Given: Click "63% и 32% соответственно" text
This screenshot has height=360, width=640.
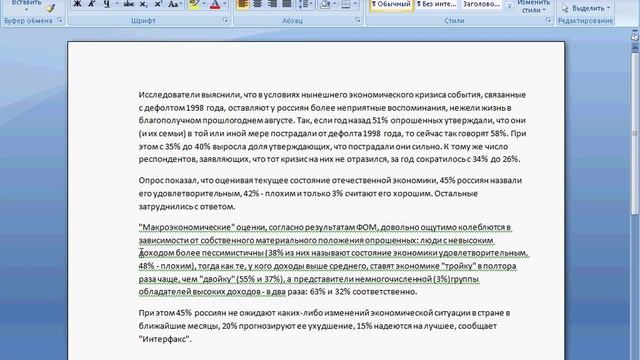Looking at the screenshot, I should (x=363, y=292).
